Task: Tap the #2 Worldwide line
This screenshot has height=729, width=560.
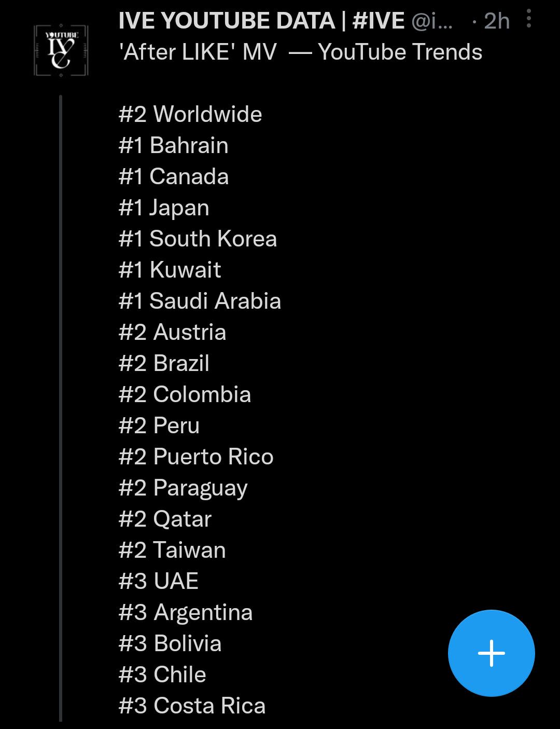Action: pos(190,114)
